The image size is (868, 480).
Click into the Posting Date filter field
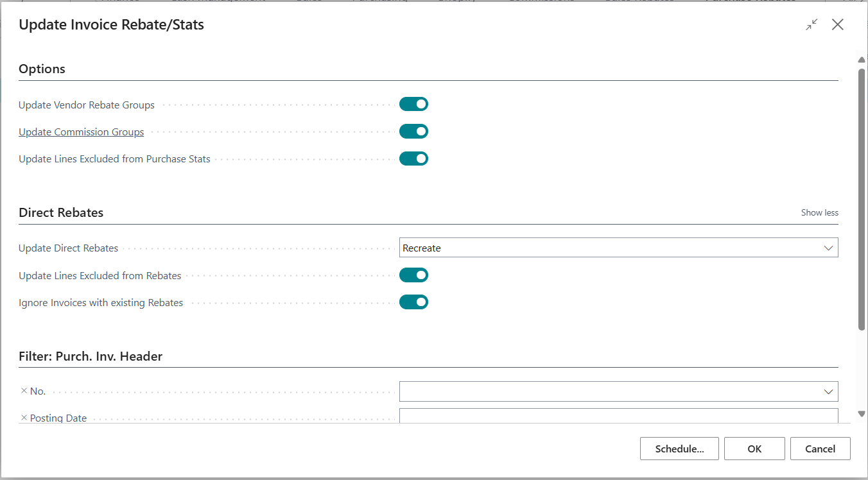tap(618, 416)
